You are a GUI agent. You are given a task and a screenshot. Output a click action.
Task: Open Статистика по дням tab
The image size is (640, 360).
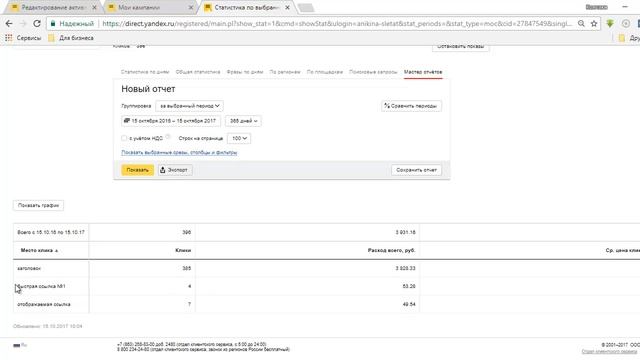[145, 72]
